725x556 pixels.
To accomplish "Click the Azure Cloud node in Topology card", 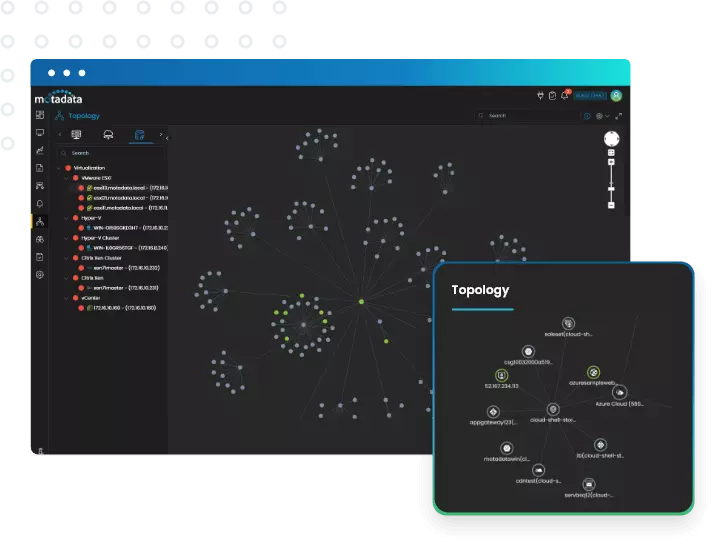I will (620, 393).
